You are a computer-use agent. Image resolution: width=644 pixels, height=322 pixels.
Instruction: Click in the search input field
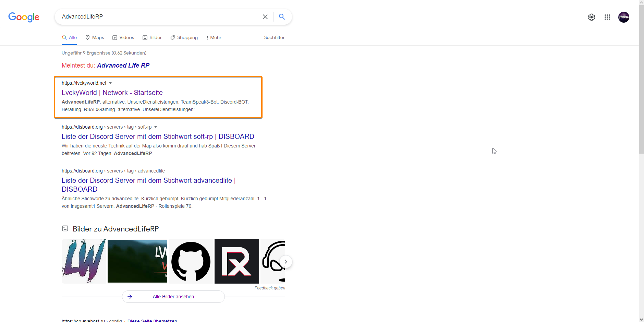coord(158,17)
